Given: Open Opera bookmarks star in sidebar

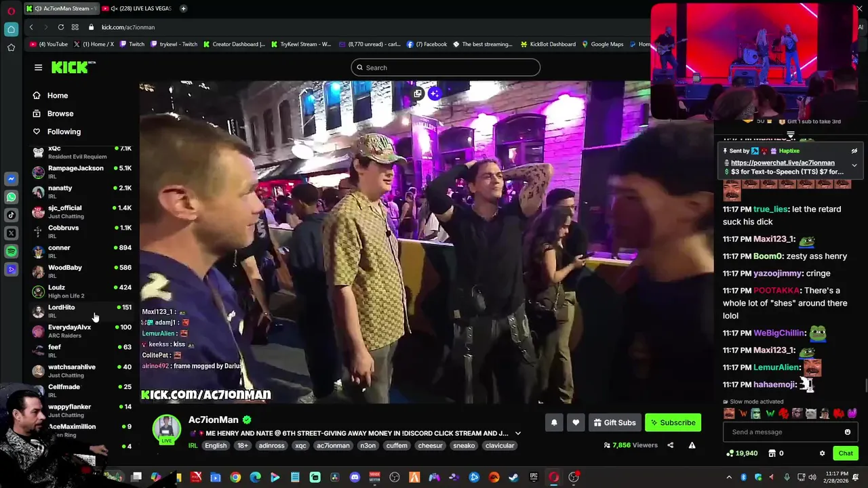Looking at the screenshot, I should tap(11, 47).
